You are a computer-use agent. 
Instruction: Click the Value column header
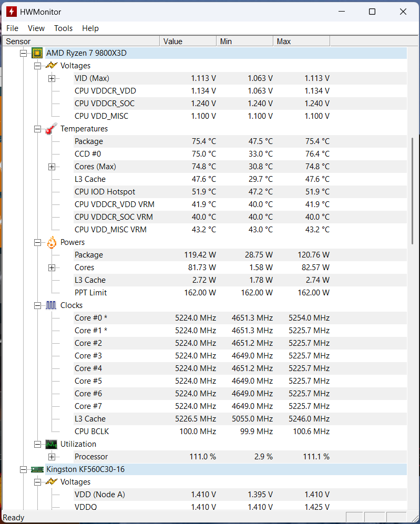pos(188,42)
